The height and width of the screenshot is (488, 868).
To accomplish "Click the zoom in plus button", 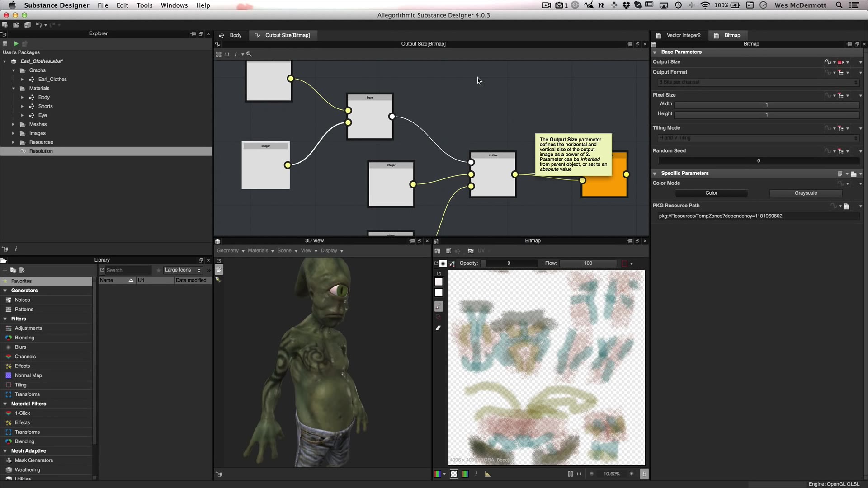I will [x=632, y=474].
